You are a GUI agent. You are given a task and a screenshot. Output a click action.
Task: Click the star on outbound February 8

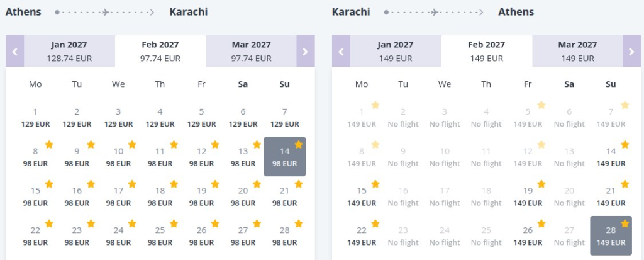(49, 145)
